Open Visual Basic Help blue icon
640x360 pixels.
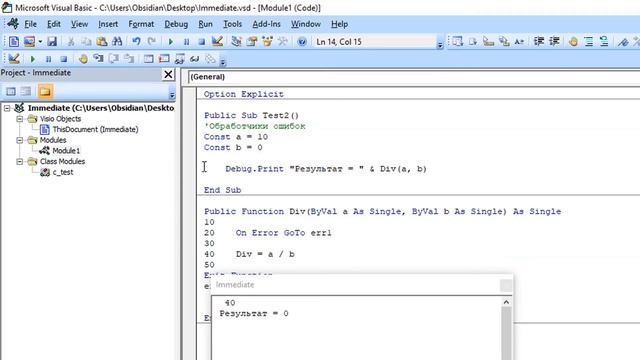[x=302, y=42]
